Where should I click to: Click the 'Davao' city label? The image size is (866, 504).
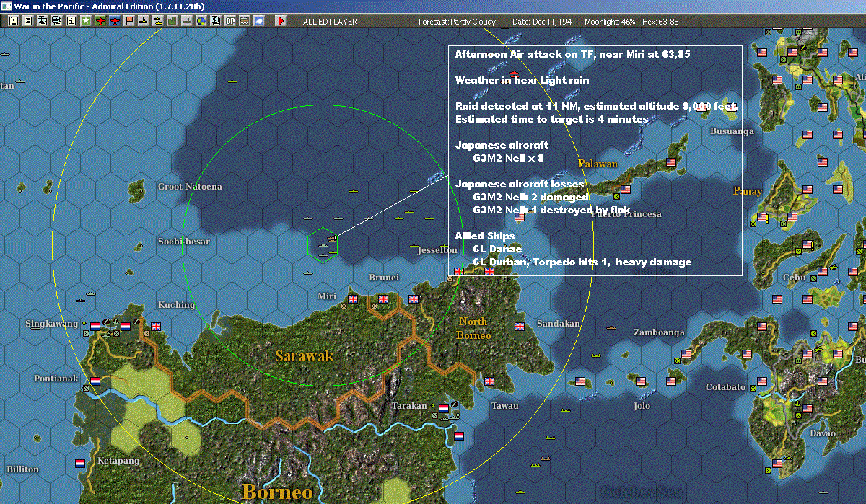[822, 433]
